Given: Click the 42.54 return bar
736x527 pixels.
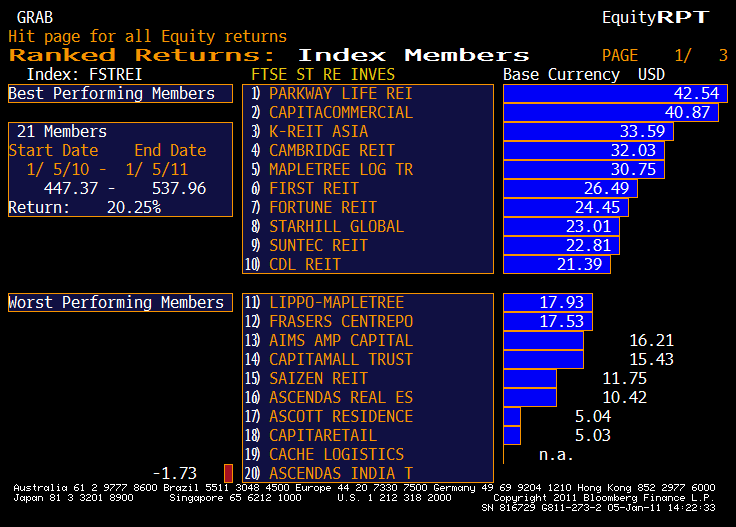Looking at the screenshot, I should point(615,93).
